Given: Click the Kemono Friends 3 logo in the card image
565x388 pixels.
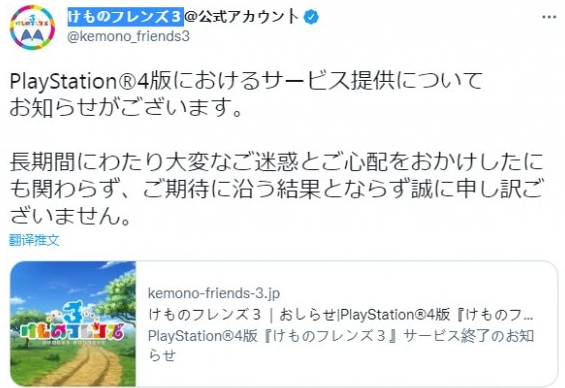Looking at the screenshot, I should click(71, 323).
